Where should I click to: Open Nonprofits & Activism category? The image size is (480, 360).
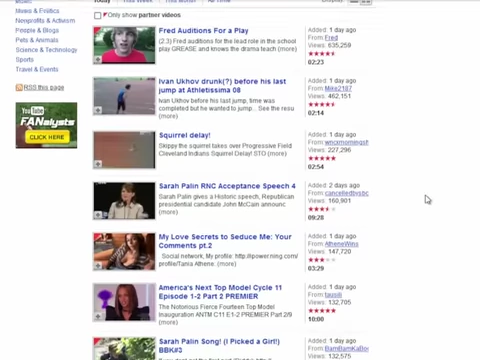click(x=45, y=21)
